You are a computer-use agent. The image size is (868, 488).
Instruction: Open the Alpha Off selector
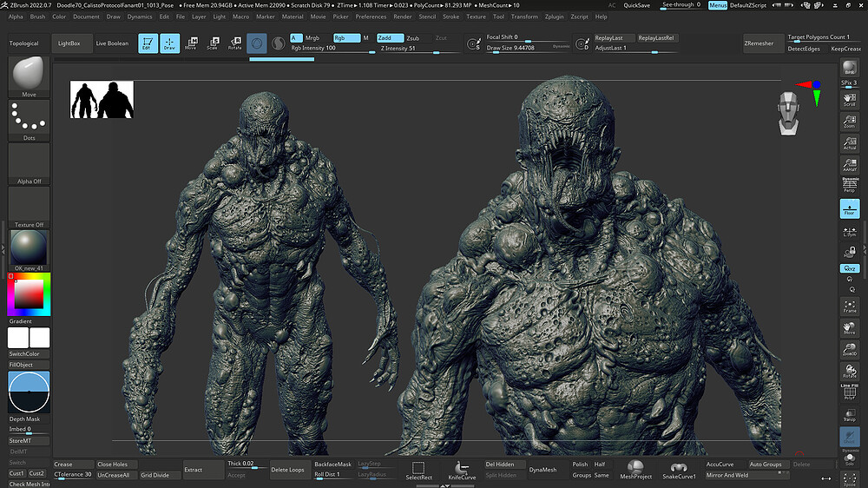click(x=29, y=164)
